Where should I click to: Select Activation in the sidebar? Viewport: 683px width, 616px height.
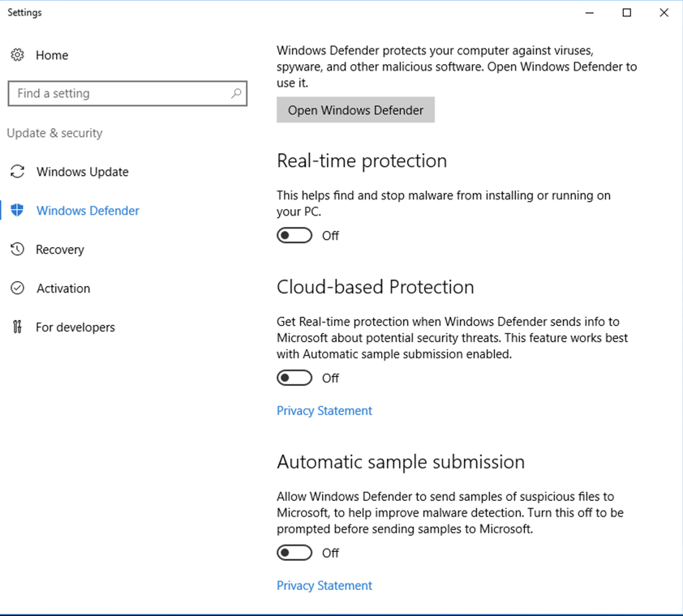point(63,289)
